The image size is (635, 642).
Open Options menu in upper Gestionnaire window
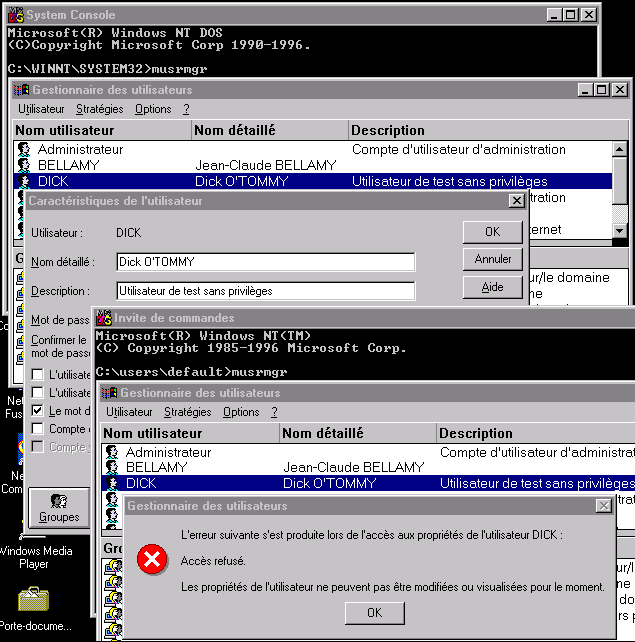[x=153, y=109]
